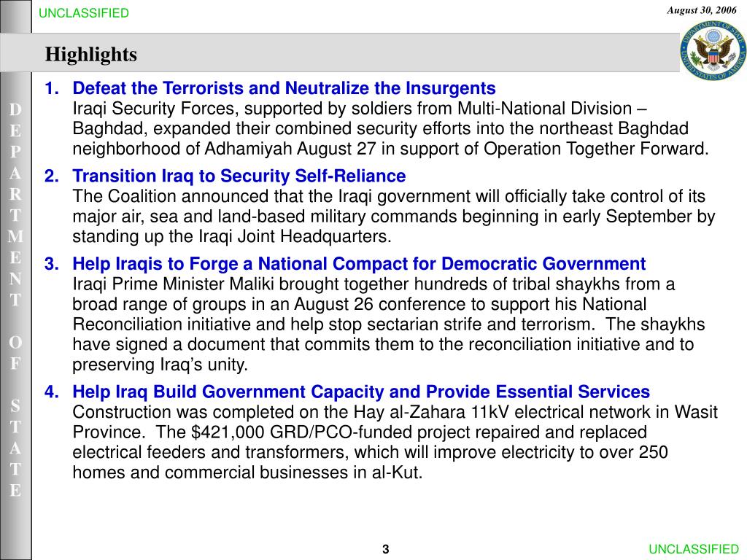Select the National Compact for Democratic Government heading
Viewport: 747px width, 560px height.
[359, 264]
